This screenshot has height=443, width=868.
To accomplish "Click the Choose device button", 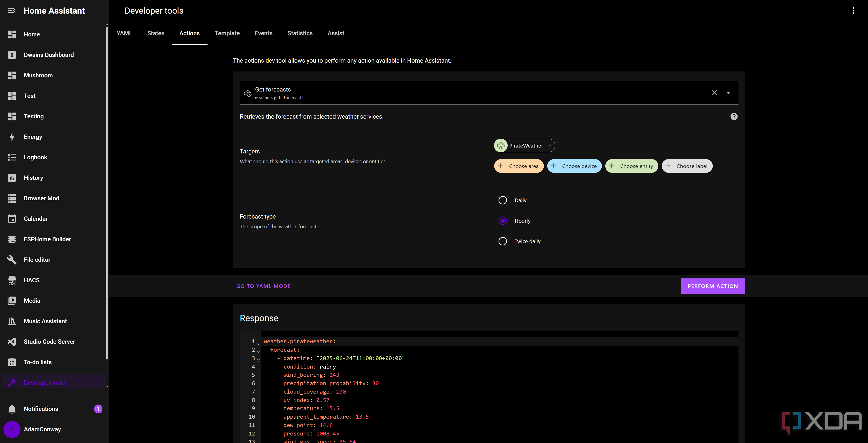I will 574,166.
